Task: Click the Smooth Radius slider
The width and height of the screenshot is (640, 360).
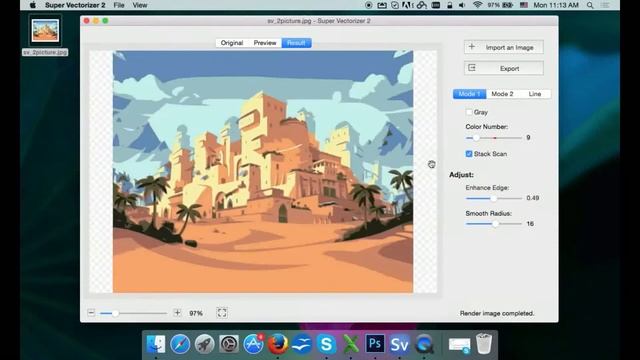Action: (x=494, y=224)
